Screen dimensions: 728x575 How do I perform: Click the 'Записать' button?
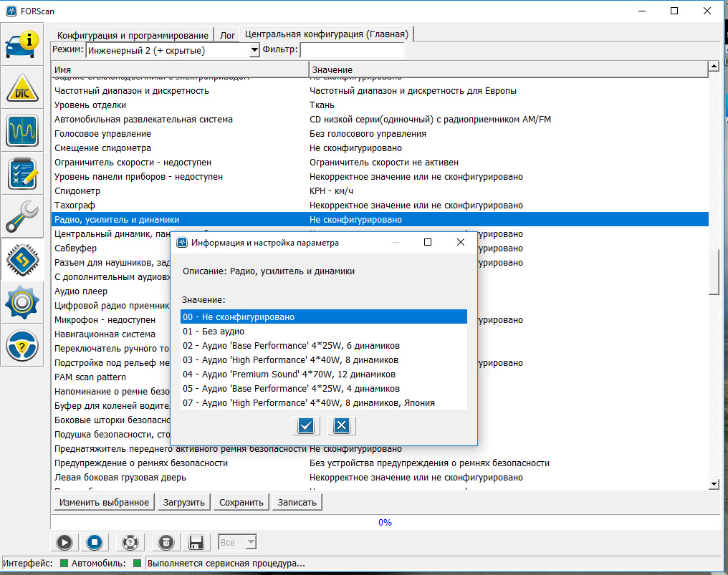[x=297, y=503]
